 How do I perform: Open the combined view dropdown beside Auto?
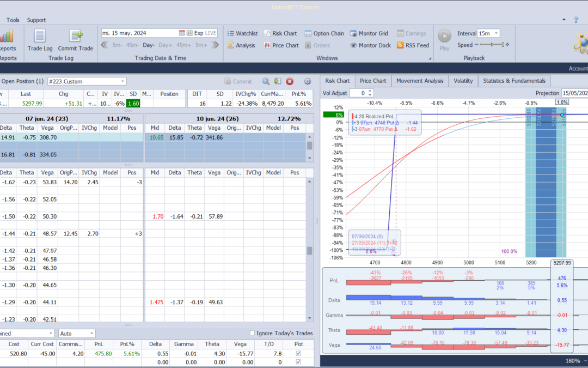point(27,334)
